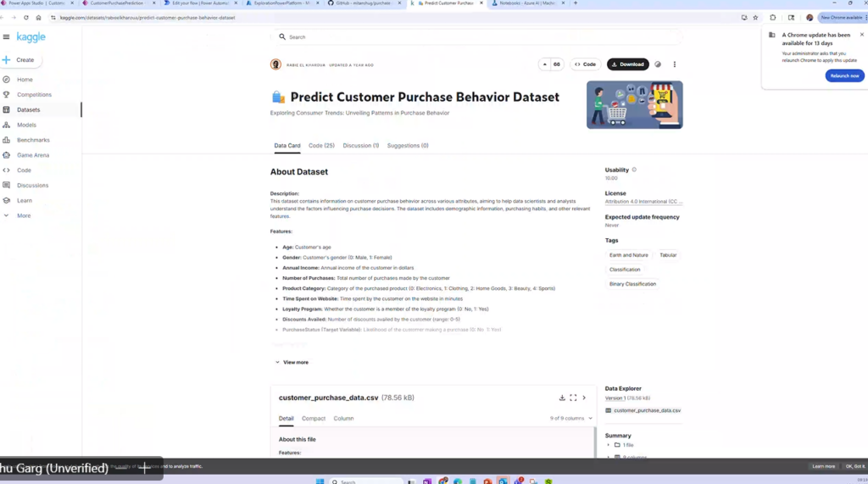The width and height of the screenshot is (868, 484).
Task: Switch to the Power Apps Studio browser tab
Action: (x=36, y=3)
